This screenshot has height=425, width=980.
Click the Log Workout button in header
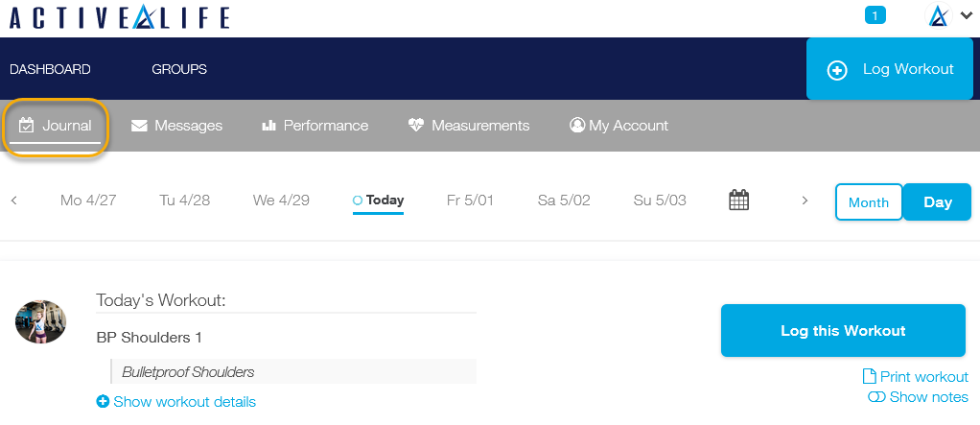coord(889,69)
